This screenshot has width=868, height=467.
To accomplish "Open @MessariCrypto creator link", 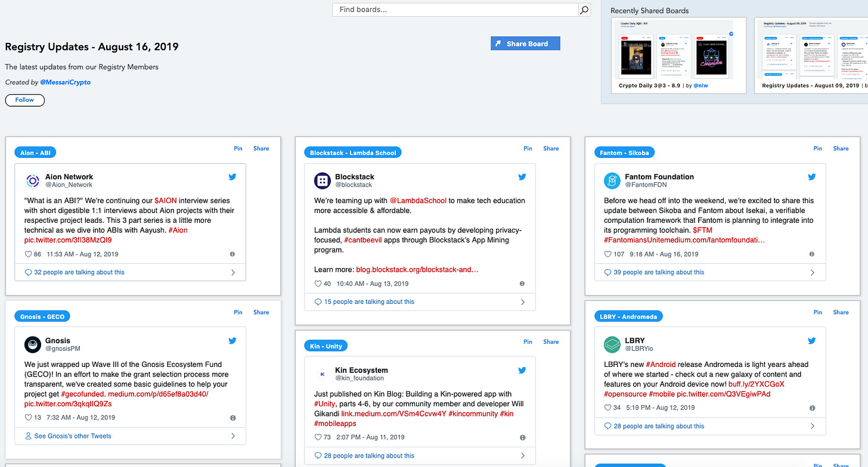I will (65, 82).
